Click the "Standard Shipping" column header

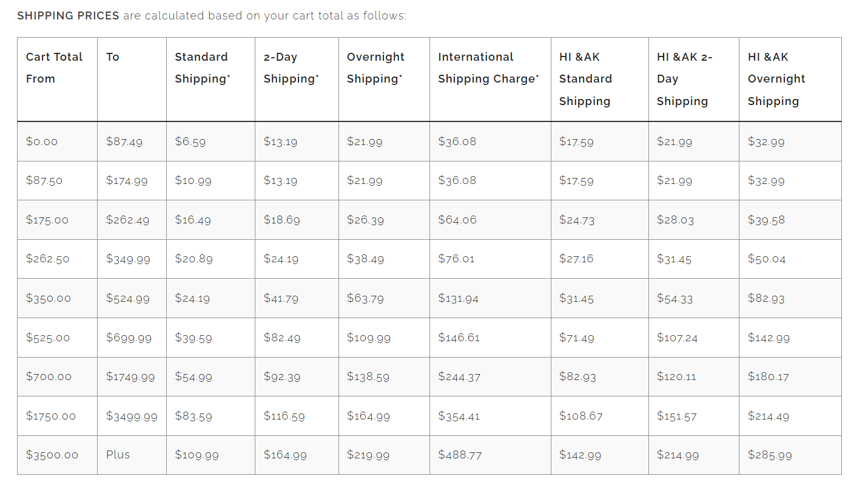click(202, 67)
